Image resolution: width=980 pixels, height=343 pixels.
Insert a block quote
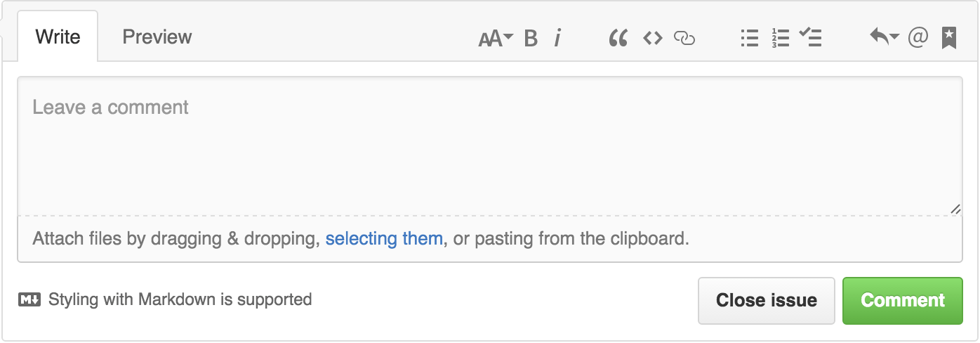pos(618,38)
